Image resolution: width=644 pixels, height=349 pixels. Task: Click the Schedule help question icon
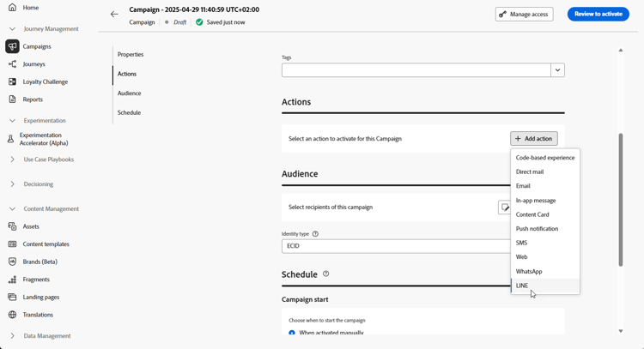click(x=326, y=274)
